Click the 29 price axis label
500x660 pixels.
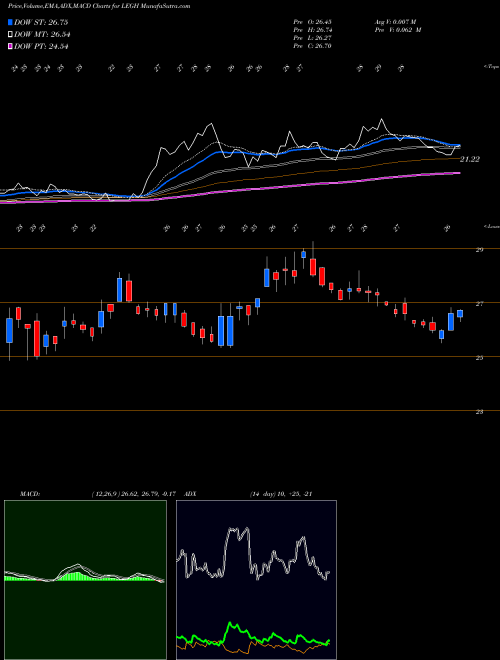[x=479, y=250]
